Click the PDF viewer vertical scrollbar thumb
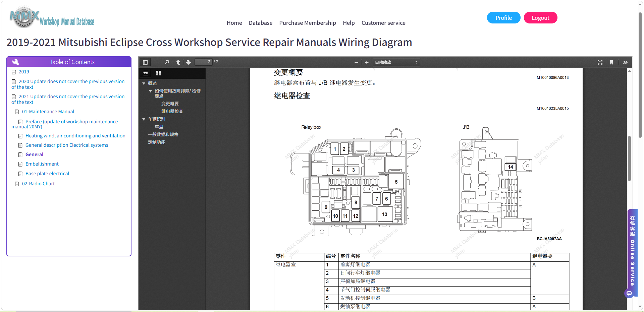Image resolution: width=644 pixels, height=312 pixels. 630,158
